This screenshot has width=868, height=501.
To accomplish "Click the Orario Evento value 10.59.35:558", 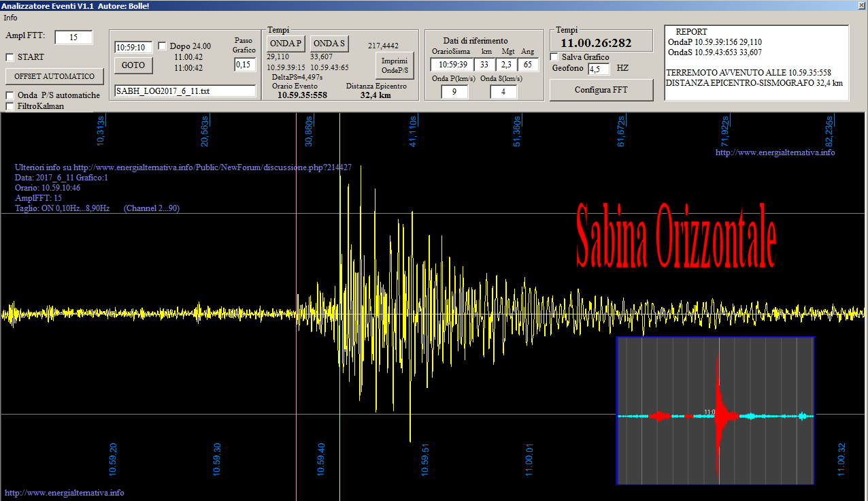I will point(302,95).
